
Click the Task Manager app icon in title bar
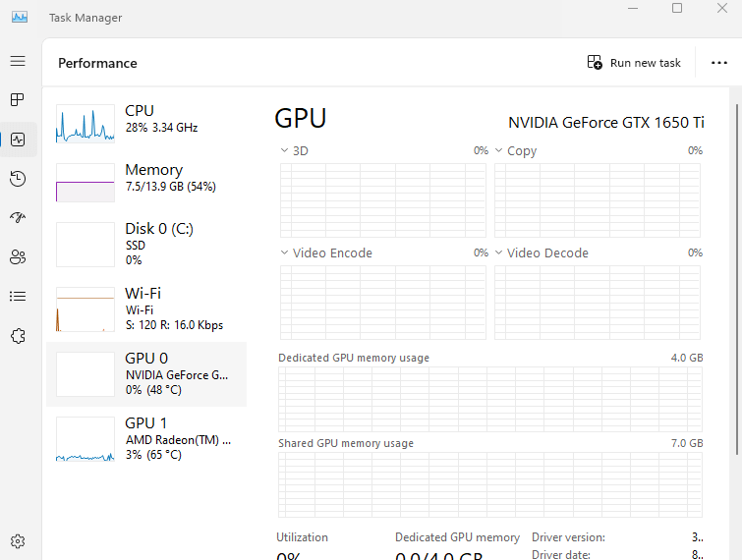[20, 18]
